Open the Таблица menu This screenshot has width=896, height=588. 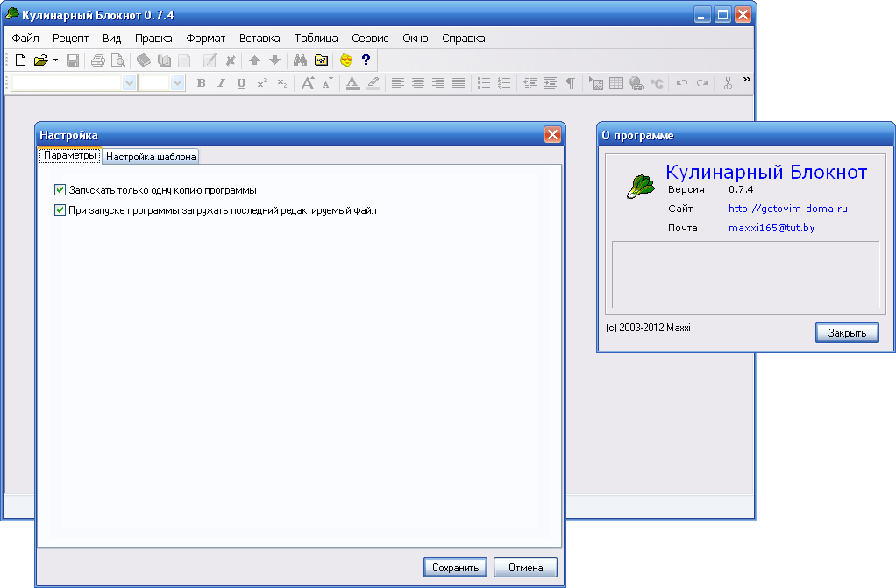pos(316,39)
